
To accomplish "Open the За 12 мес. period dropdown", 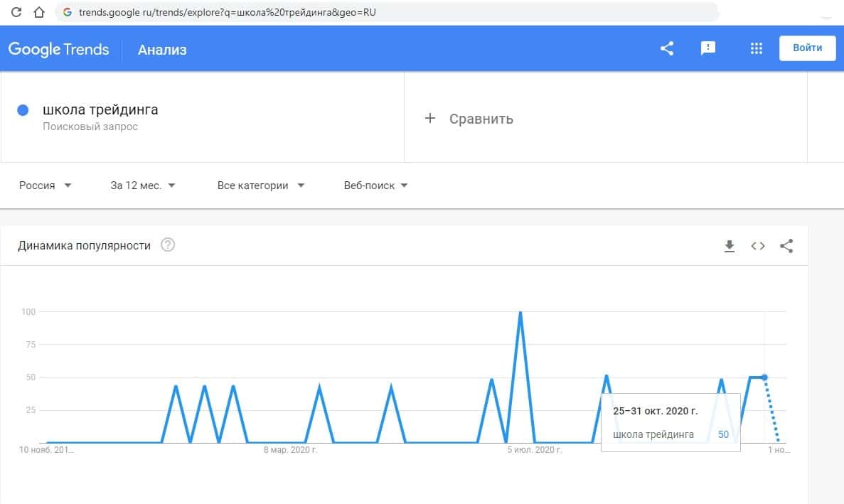I will 143,186.
